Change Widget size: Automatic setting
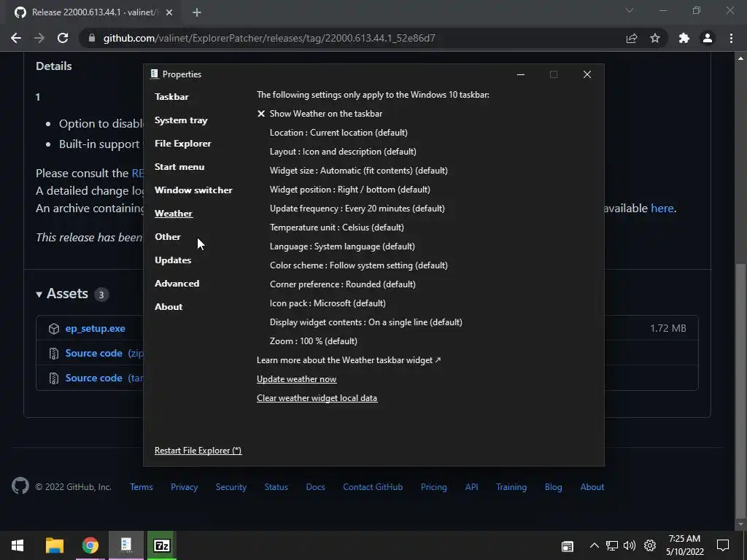Image resolution: width=747 pixels, height=560 pixels. pyautogui.click(x=358, y=171)
